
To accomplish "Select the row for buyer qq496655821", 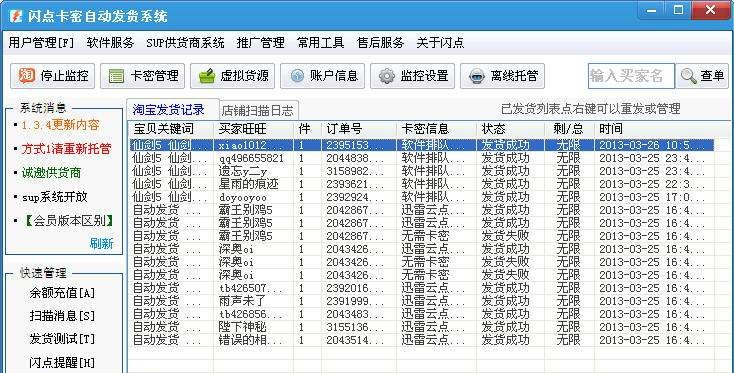I will (421, 158).
